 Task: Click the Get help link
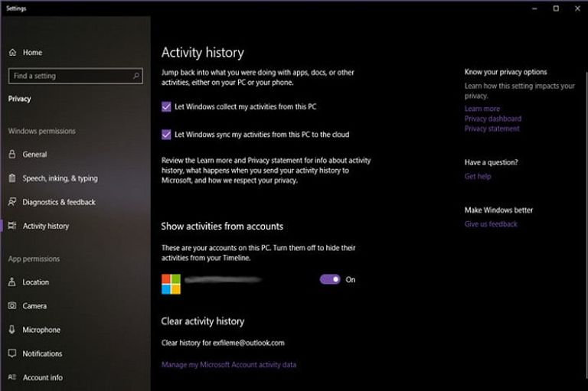[478, 176]
